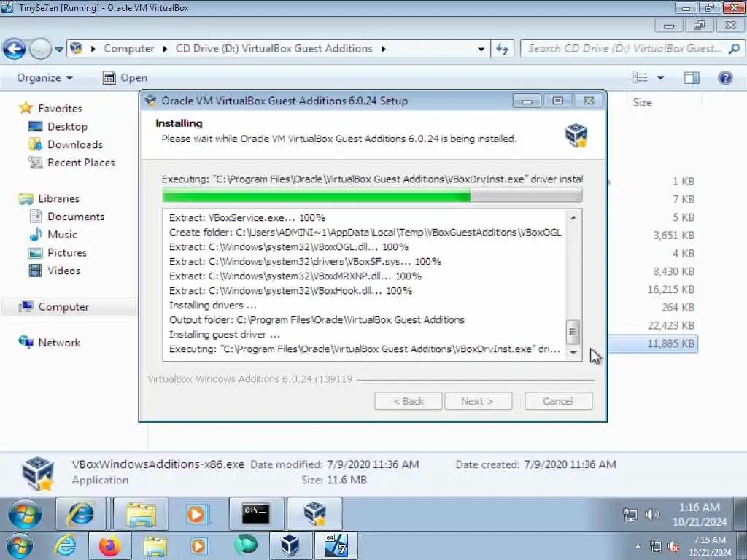Open the recent pages dropdown arrow
This screenshot has height=560, width=747.
59,49
